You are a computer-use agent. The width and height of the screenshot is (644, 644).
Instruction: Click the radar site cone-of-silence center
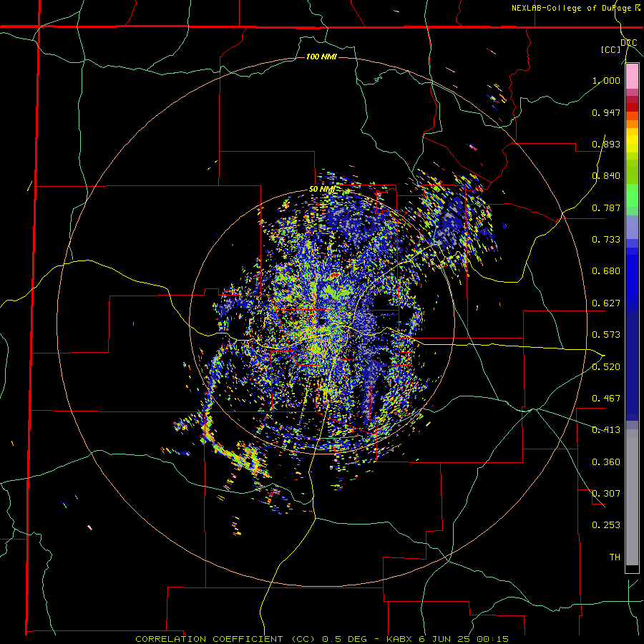click(x=322, y=321)
